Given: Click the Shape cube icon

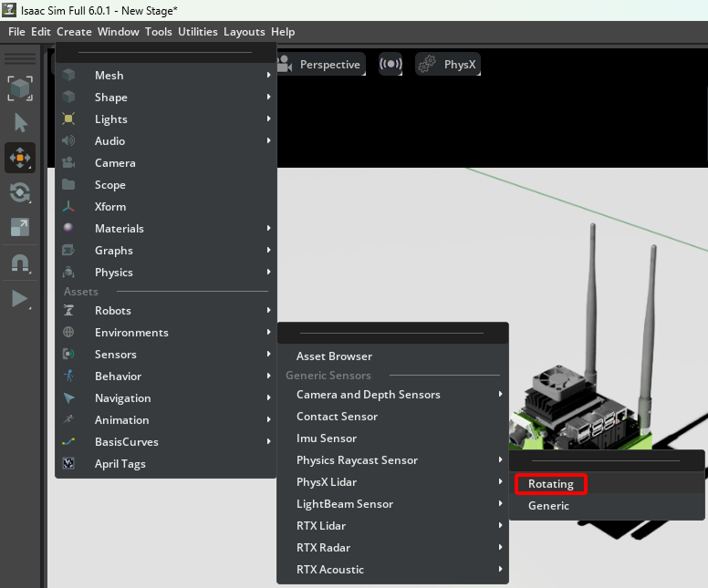Looking at the screenshot, I should point(68,97).
